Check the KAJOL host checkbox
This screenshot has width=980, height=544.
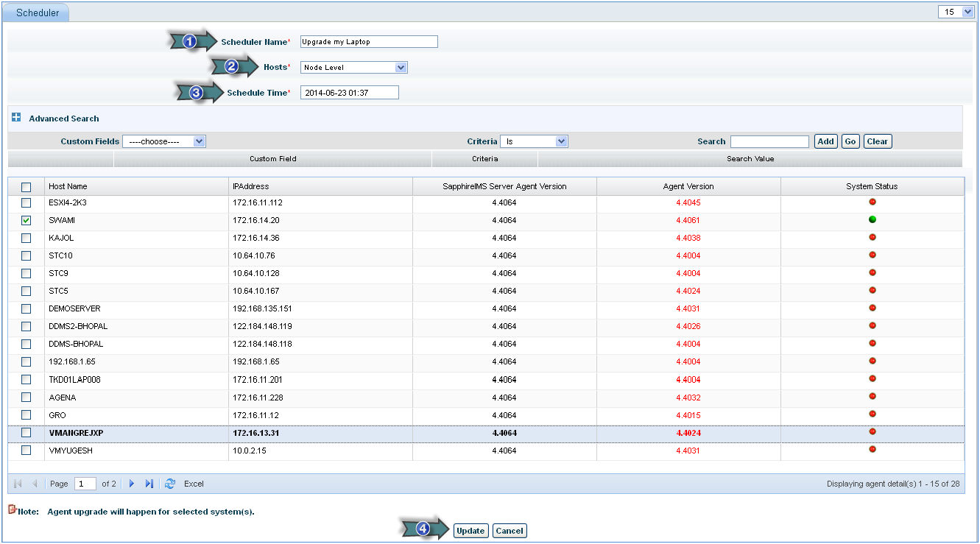click(27, 238)
